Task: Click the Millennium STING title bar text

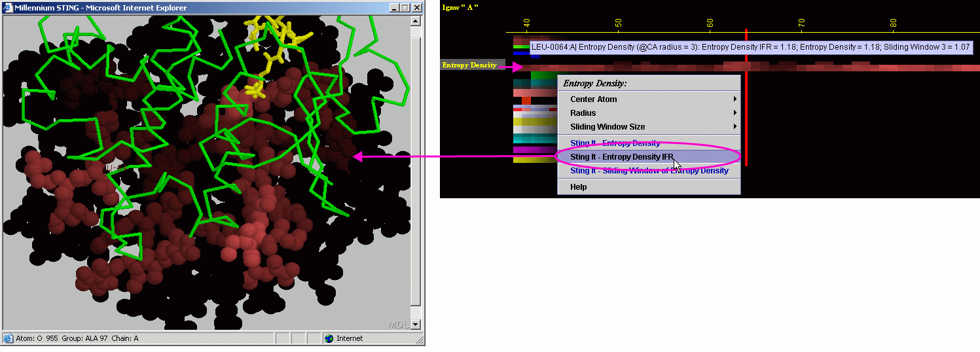Action: (x=101, y=8)
